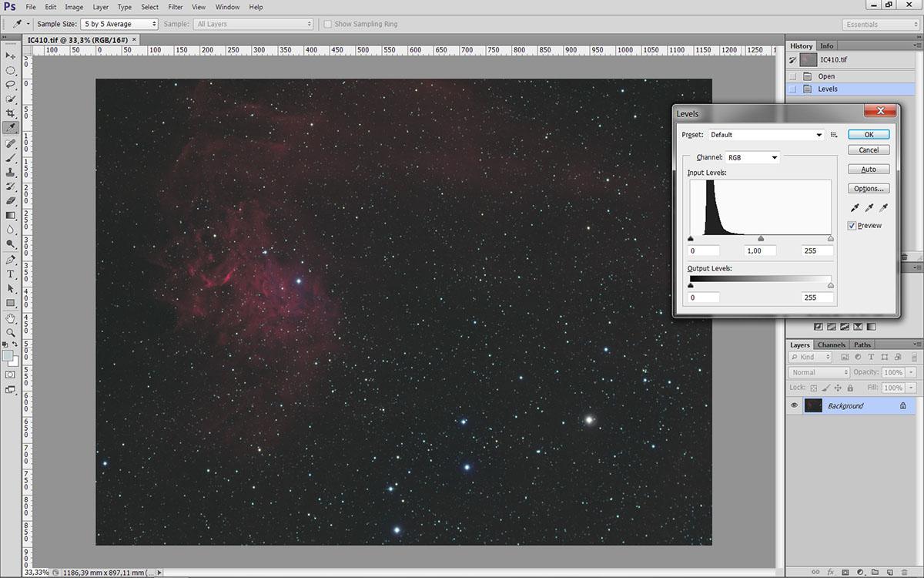The image size is (924, 578).
Task: Choose the Zoom tool in toolbox
Action: click(11, 332)
